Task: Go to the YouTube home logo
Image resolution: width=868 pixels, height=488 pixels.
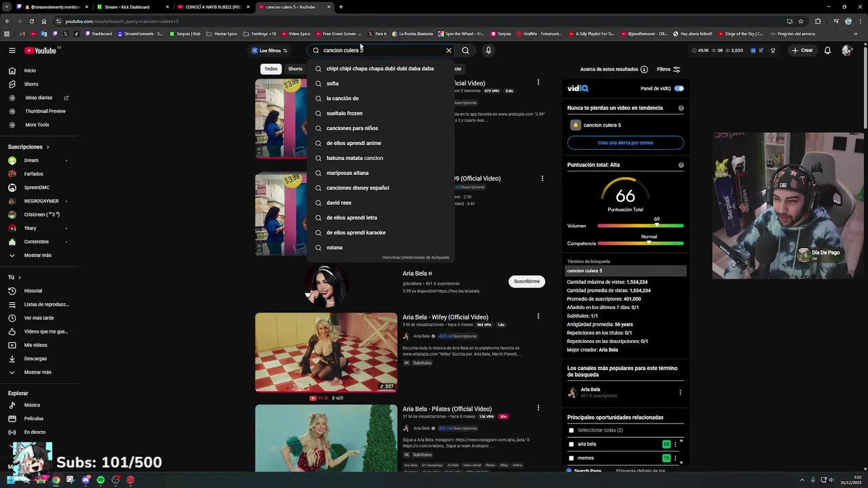Action: point(41,50)
